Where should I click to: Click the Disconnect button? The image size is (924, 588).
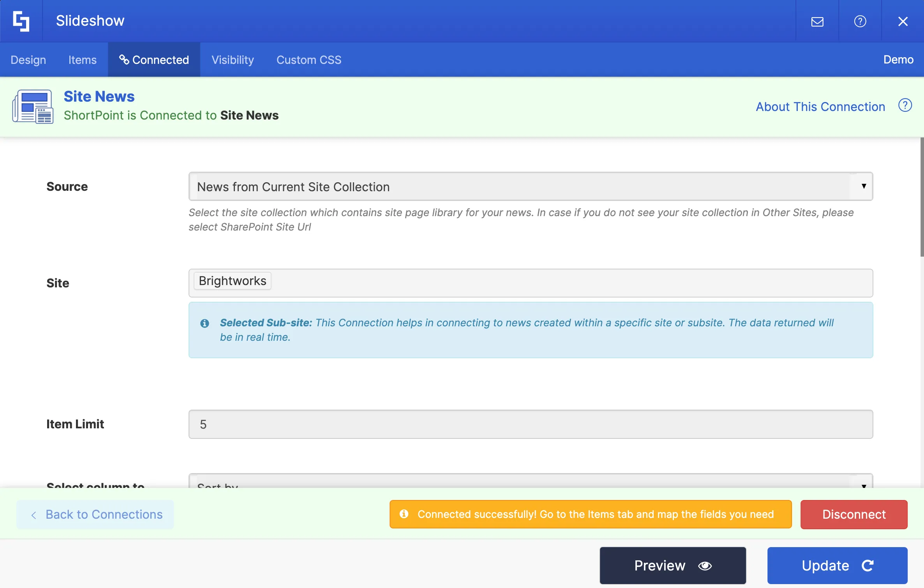coord(854,514)
